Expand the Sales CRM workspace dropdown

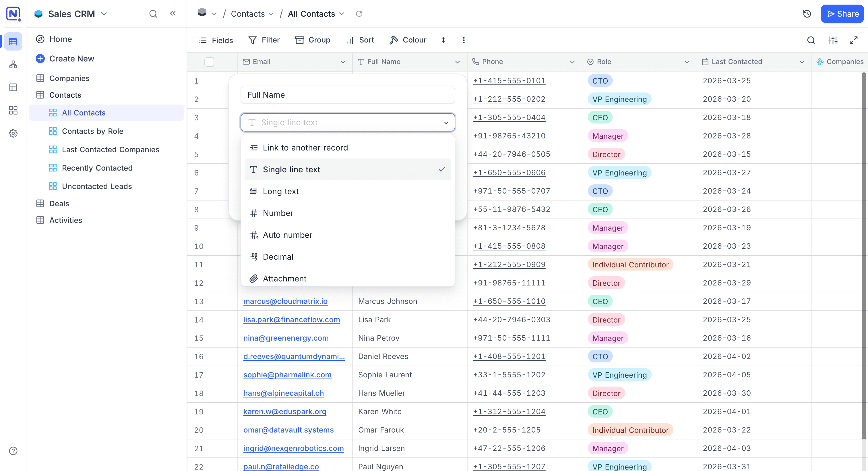pyautogui.click(x=104, y=14)
